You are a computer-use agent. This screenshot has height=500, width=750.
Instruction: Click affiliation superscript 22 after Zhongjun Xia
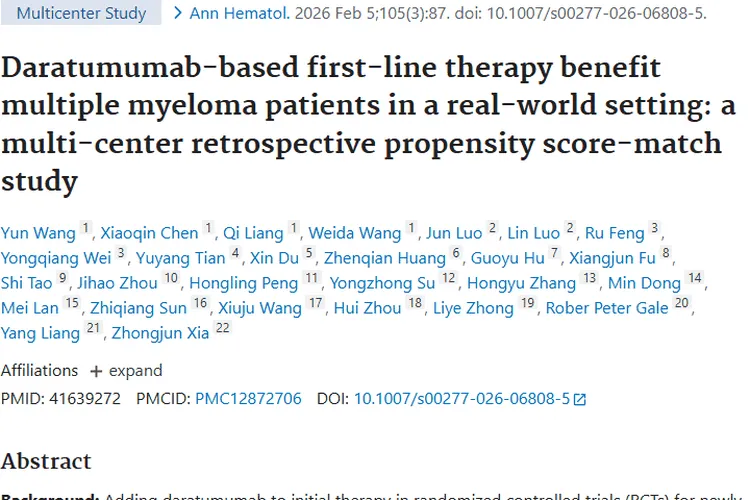click(x=222, y=328)
